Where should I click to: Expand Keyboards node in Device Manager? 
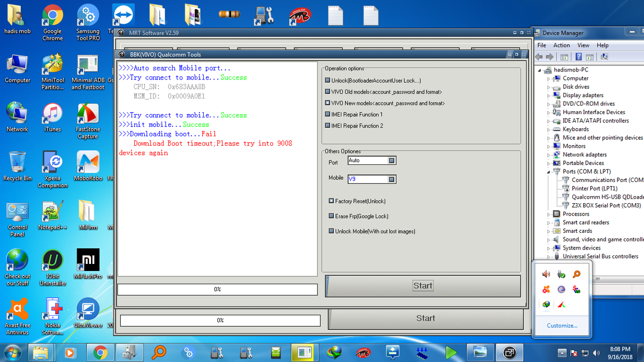(549, 129)
